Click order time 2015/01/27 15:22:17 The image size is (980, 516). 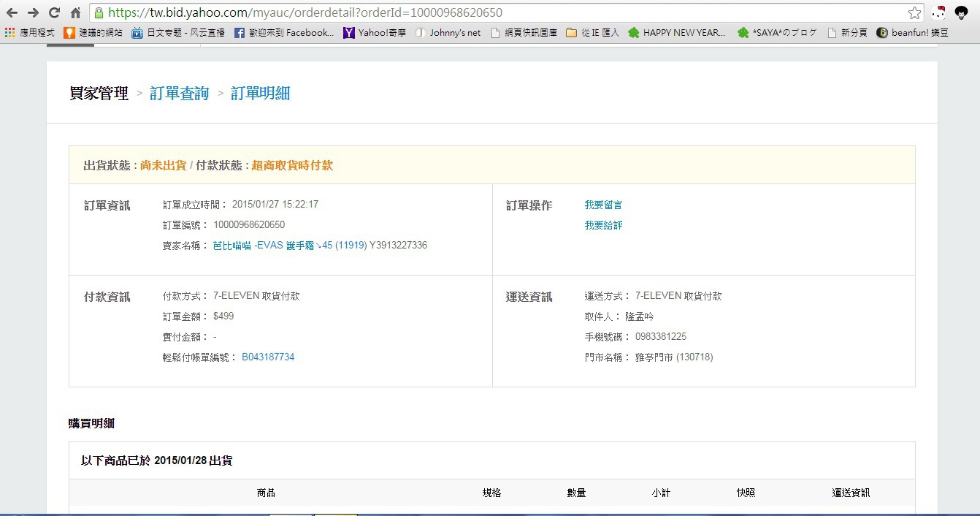[x=275, y=205]
